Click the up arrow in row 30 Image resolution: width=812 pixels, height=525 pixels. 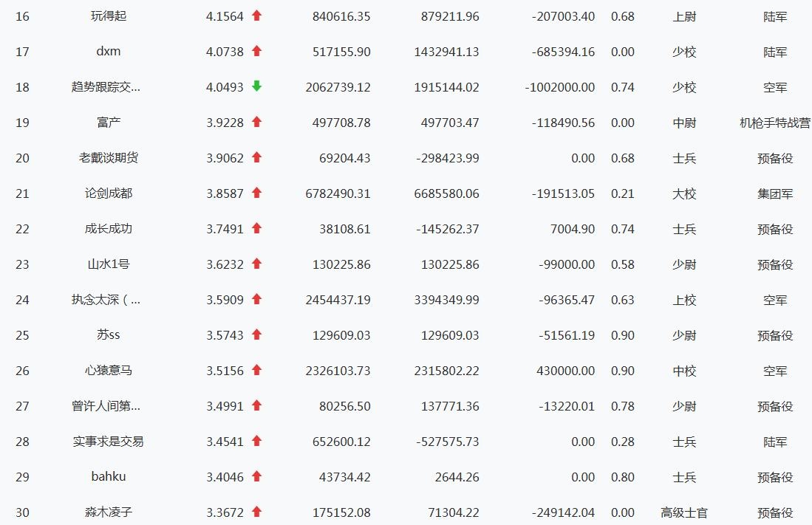256,512
